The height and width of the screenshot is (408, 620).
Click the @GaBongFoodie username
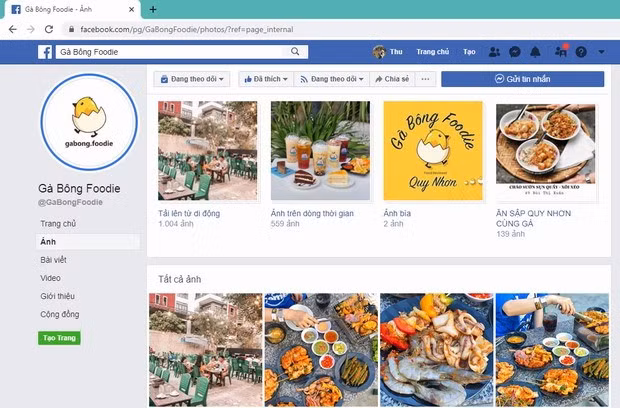[70, 202]
